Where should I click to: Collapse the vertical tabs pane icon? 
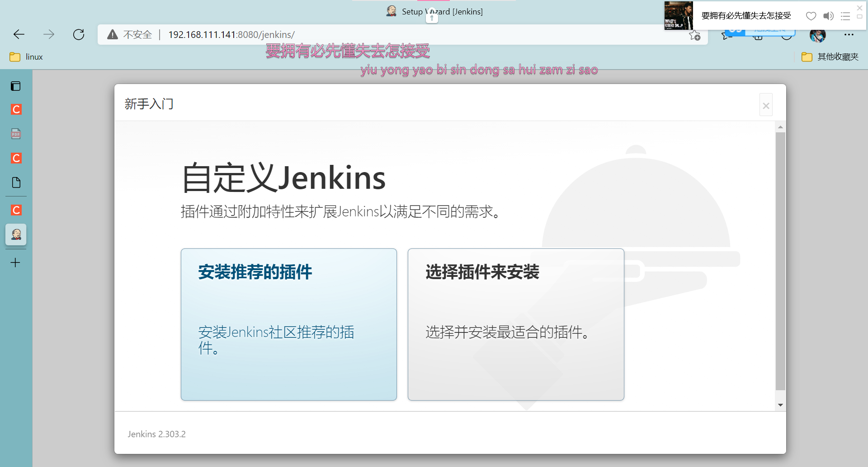[16, 86]
